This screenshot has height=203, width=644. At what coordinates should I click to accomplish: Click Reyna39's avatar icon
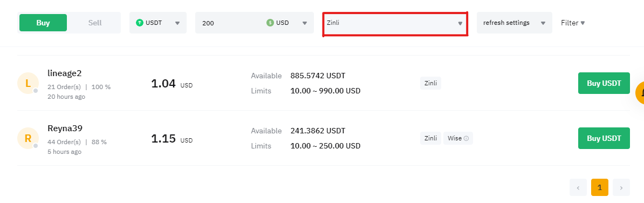click(x=28, y=139)
